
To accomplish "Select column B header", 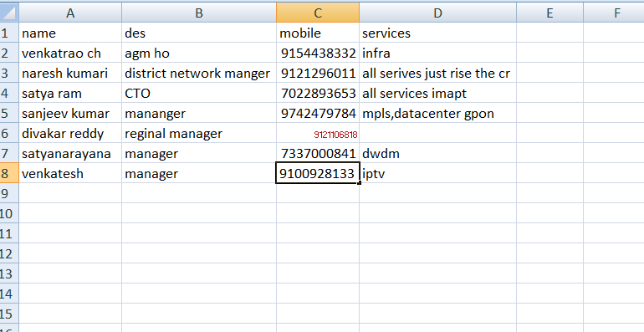I will (x=199, y=13).
